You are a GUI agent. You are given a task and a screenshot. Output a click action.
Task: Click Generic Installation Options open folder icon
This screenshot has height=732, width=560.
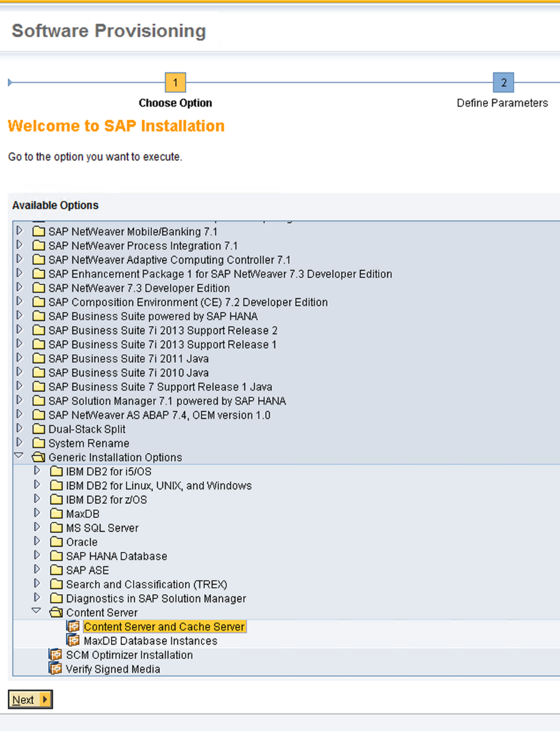39,457
